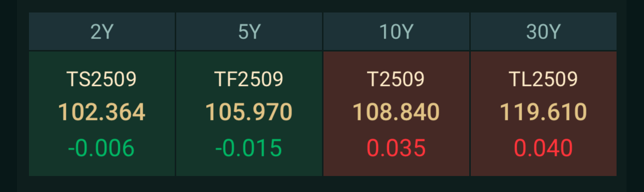This screenshot has width=644, height=192.
Task: Click the 102.364 price value
Action: pyautogui.click(x=102, y=112)
